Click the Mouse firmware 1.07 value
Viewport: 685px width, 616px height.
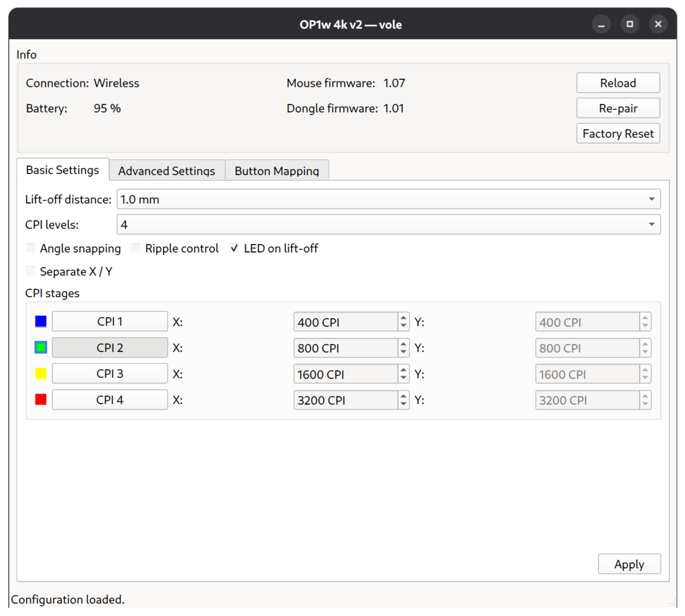(x=394, y=83)
